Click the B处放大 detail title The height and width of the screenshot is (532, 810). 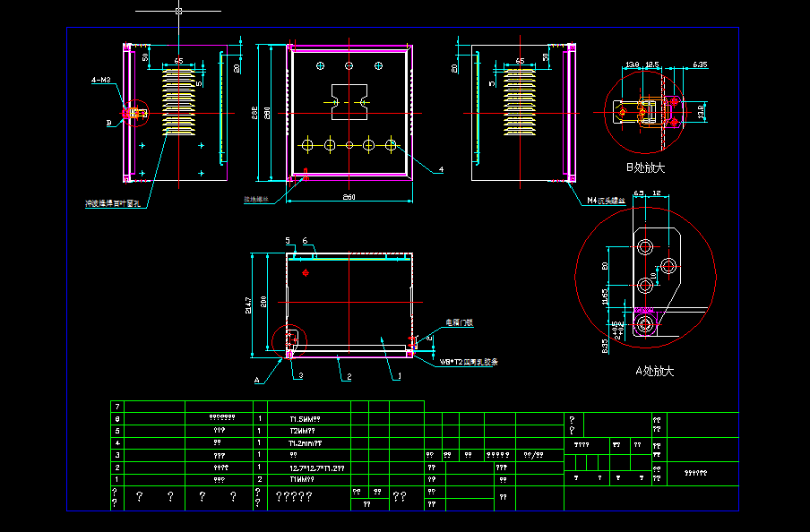(645, 167)
